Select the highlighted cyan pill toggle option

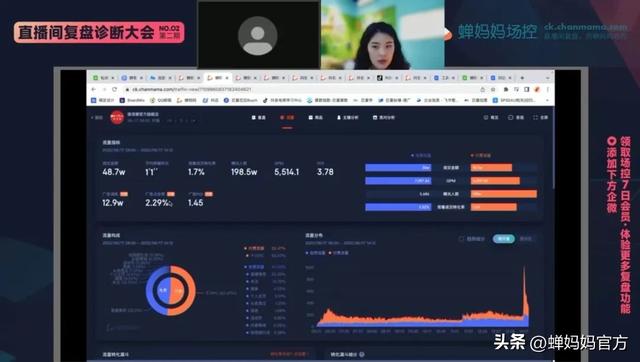[x=503, y=239]
